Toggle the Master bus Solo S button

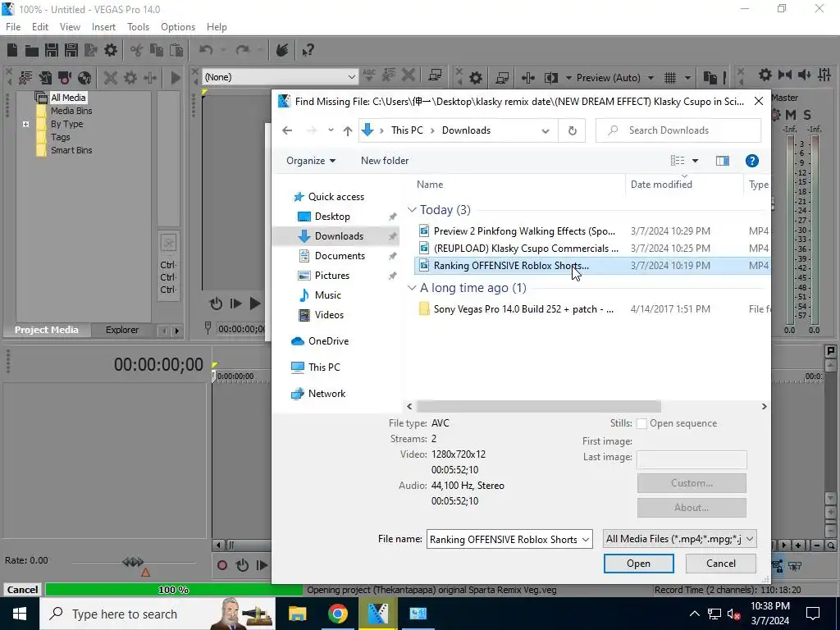[x=807, y=115]
